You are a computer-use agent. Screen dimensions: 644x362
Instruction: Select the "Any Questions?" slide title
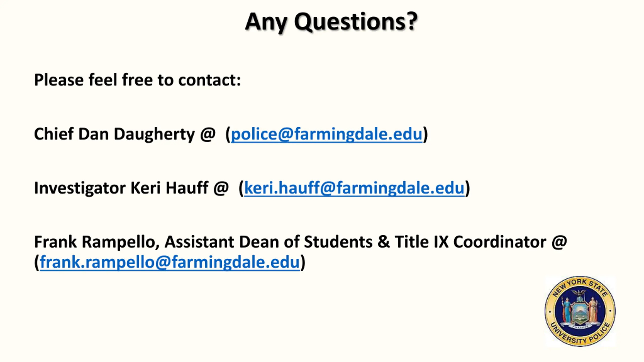click(331, 22)
